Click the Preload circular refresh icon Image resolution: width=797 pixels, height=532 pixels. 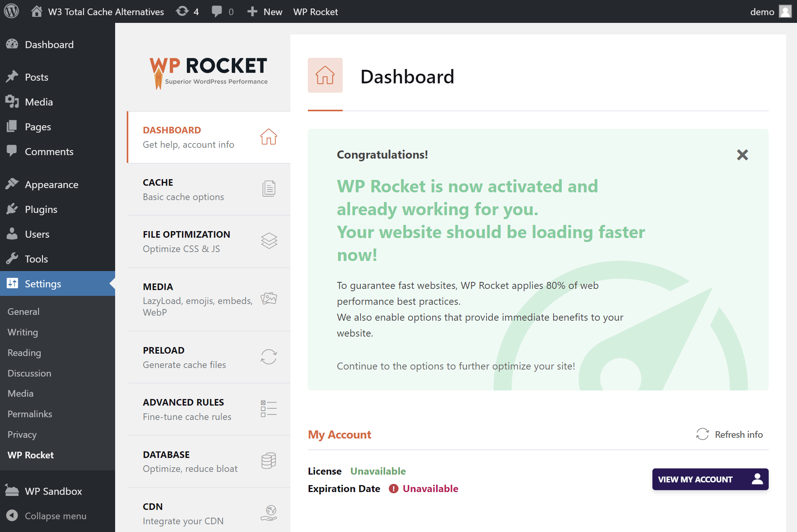click(x=268, y=357)
